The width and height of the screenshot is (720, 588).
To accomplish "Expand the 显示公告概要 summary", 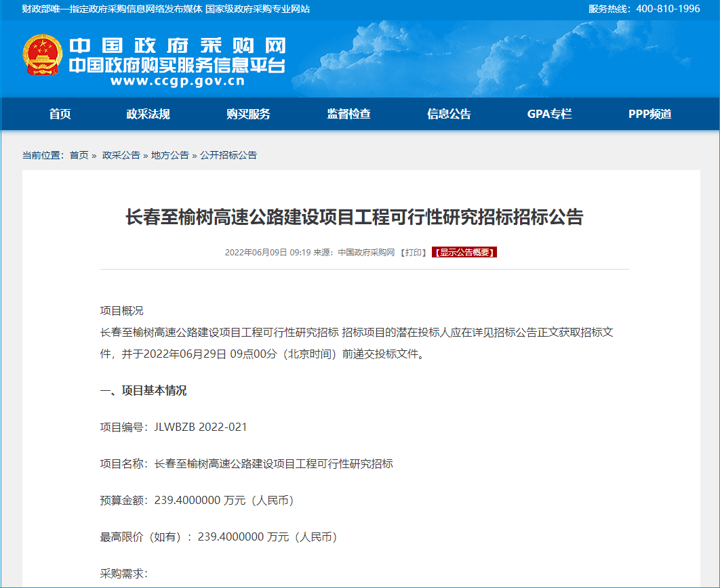I will tap(464, 253).
